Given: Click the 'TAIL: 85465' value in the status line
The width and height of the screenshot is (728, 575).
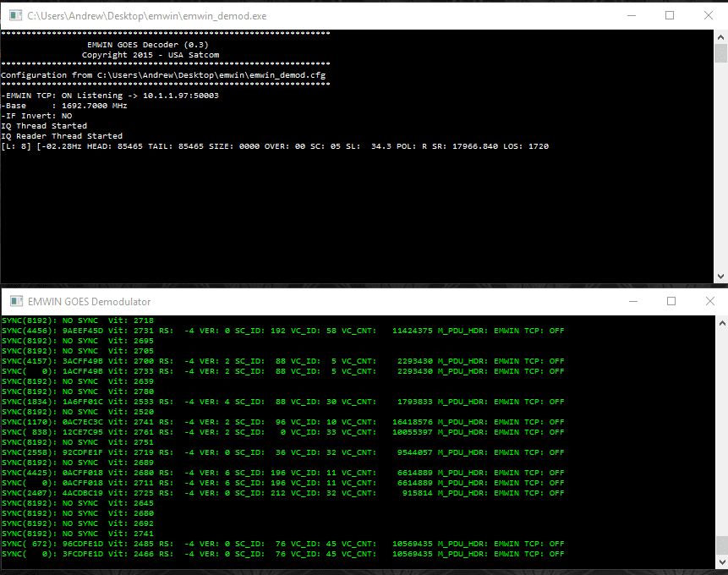Looking at the screenshot, I should (x=176, y=147).
